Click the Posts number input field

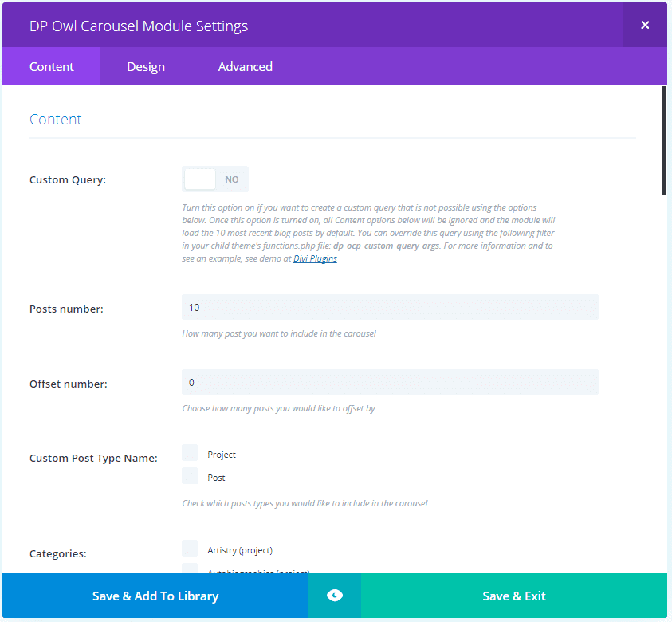pos(390,307)
